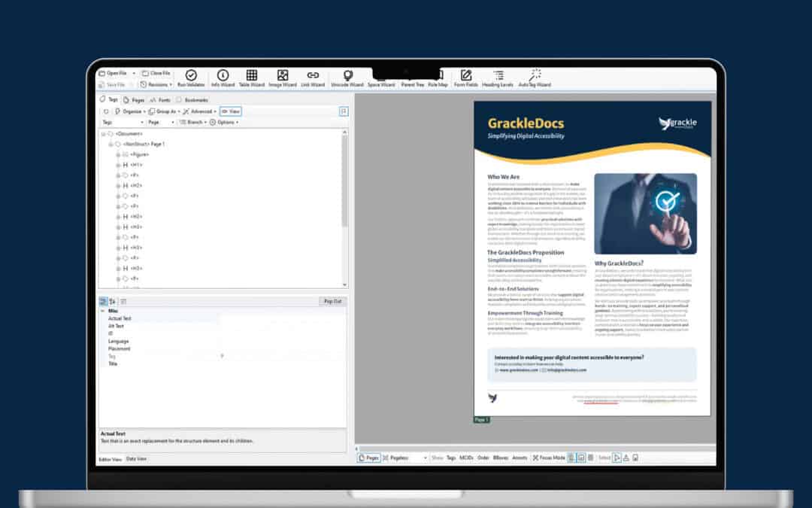Open the Info Wizard
The width and height of the screenshot is (812, 508).
(x=223, y=78)
